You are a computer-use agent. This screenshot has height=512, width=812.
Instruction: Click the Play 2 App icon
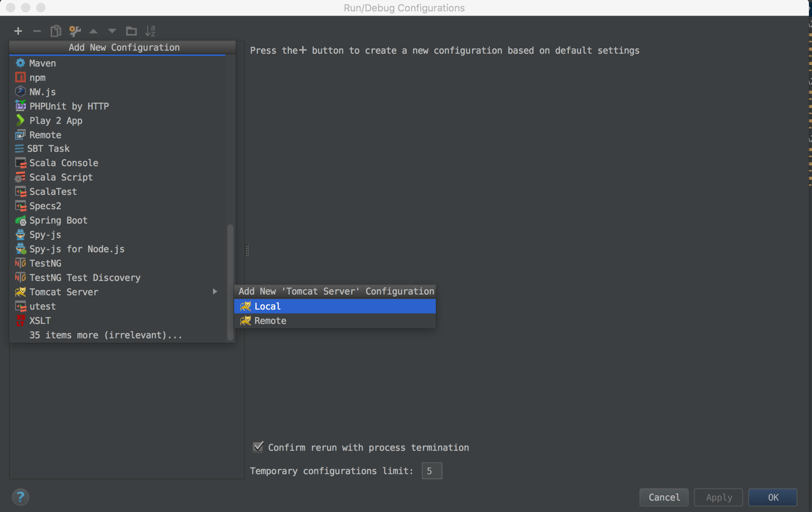20,120
